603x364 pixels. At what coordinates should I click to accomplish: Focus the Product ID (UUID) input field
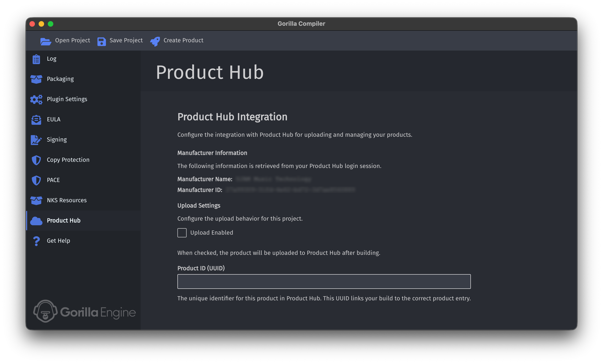click(x=324, y=282)
